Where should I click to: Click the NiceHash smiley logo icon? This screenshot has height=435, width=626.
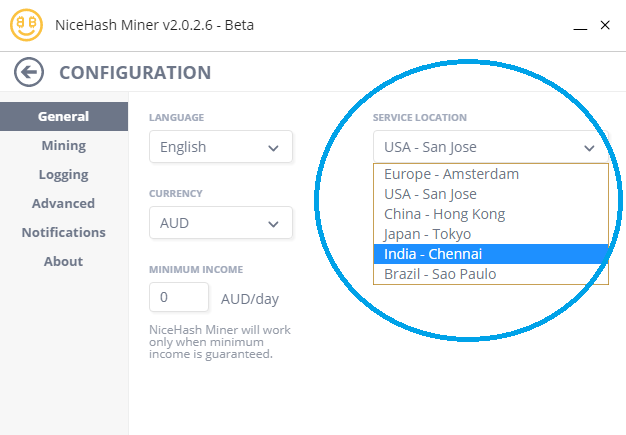click(26, 25)
